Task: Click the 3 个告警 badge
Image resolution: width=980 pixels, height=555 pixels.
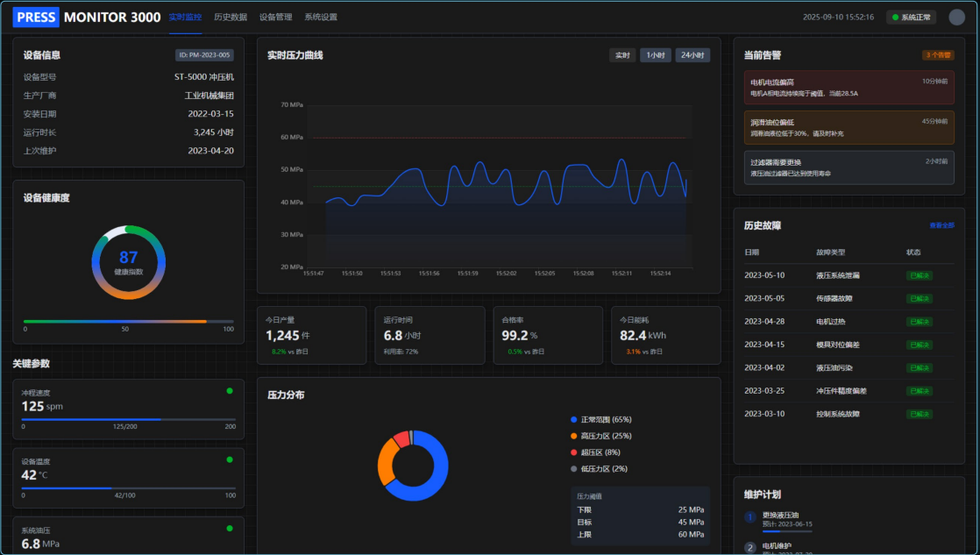Action: pos(937,55)
